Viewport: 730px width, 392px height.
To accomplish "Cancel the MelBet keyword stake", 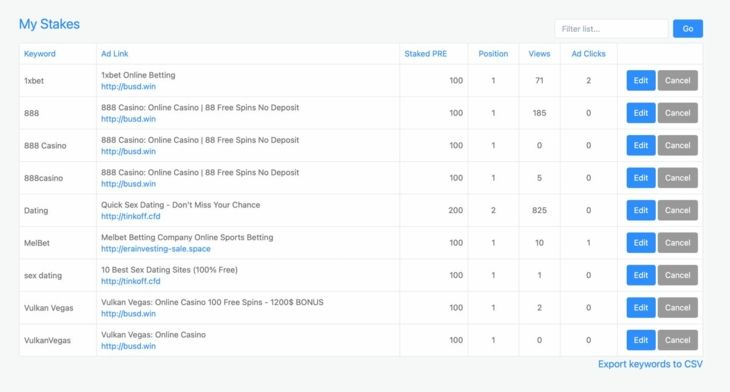I will point(677,243).
